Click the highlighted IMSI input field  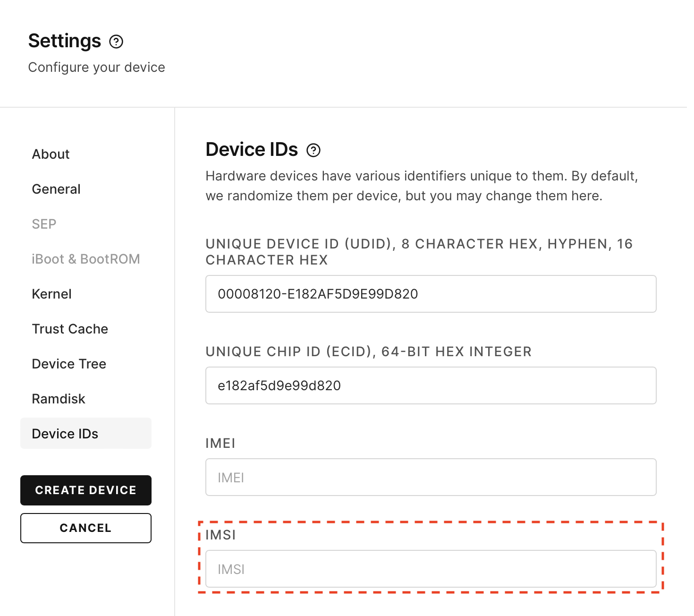pos(430,569)
